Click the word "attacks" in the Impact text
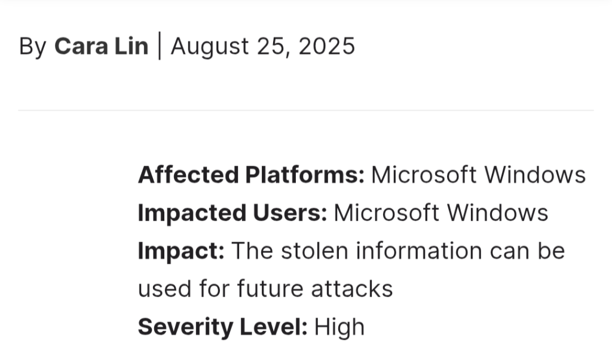612x364 pixels. pyautogui.click(x=352, y=289)
